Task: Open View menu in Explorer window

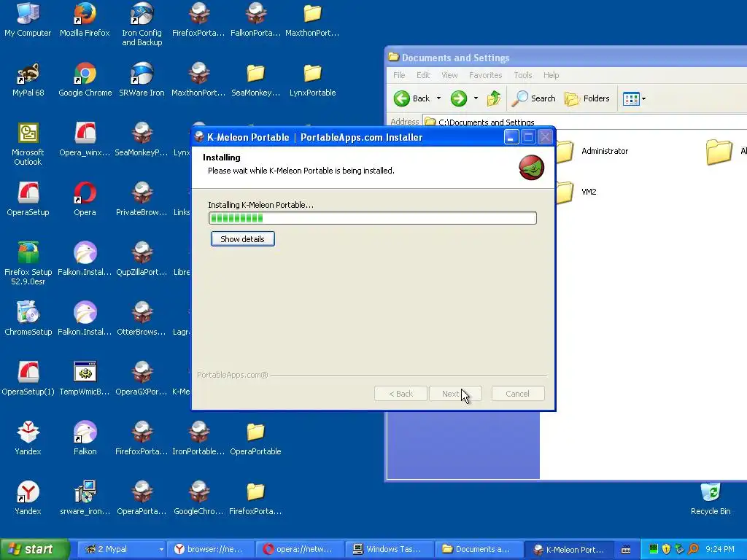Action: click(x=449, y=75)
